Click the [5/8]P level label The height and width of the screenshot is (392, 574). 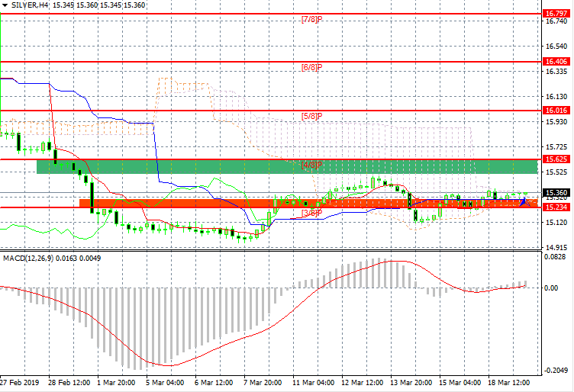click(x=312, y=116)
